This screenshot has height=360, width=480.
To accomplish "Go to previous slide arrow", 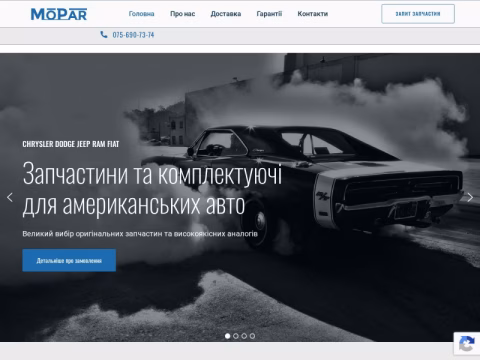I will pos(10,197).
